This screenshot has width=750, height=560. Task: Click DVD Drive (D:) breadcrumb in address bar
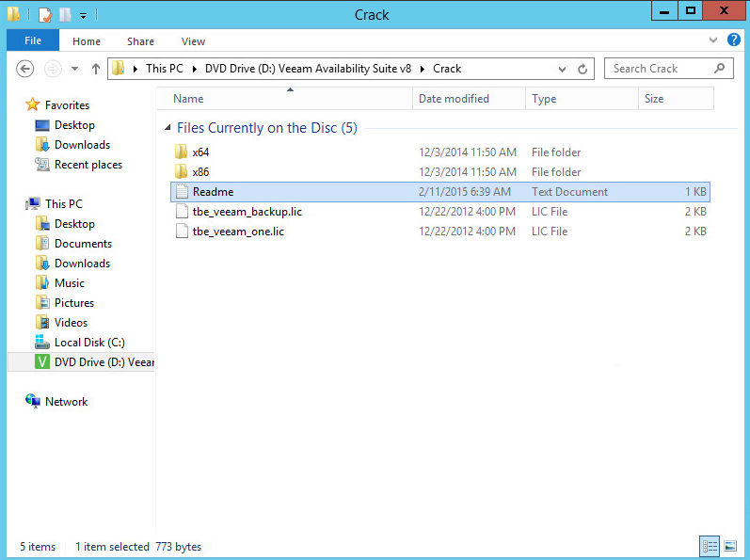308,69
